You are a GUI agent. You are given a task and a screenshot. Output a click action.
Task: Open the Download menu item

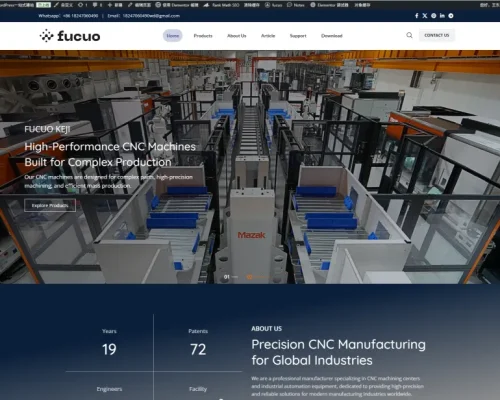(x=332, y=36)
